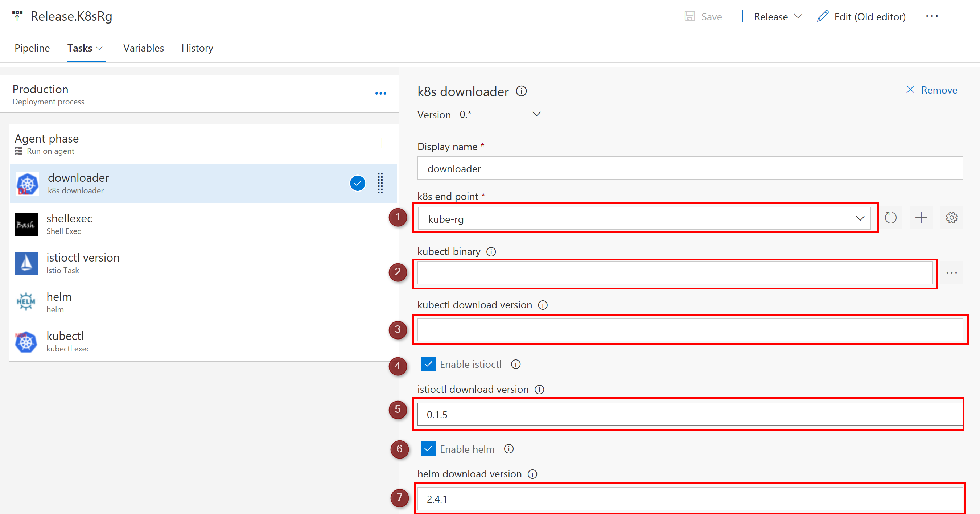
Task: Expand the task Version 0.* dropdown
Action: pyautogui.click(x=536, y=114)
